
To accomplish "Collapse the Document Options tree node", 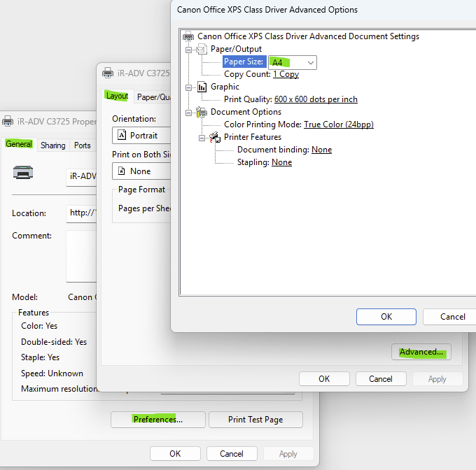I will [x=188, y=113].
